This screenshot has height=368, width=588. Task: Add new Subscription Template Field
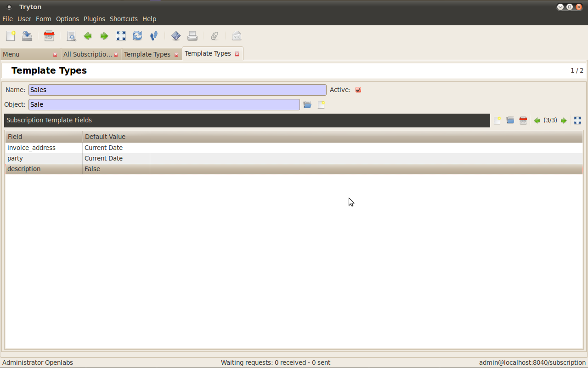(497, 121)
